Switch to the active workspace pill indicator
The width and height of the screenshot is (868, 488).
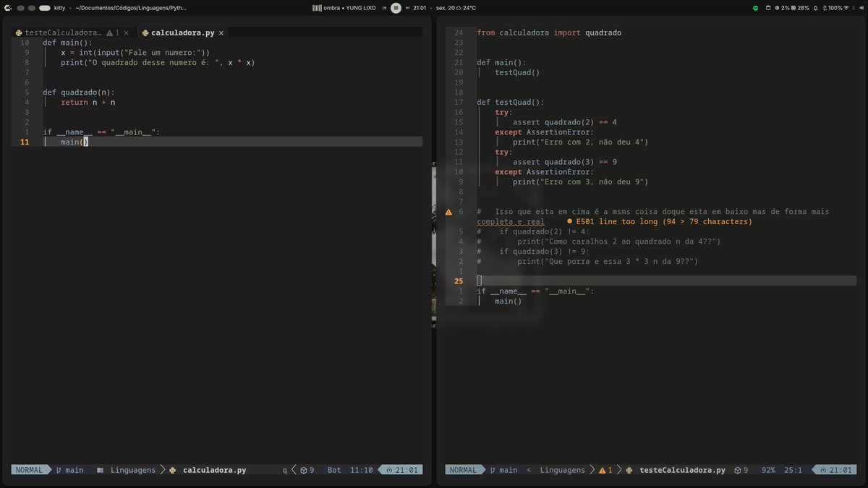click(44, 7)
